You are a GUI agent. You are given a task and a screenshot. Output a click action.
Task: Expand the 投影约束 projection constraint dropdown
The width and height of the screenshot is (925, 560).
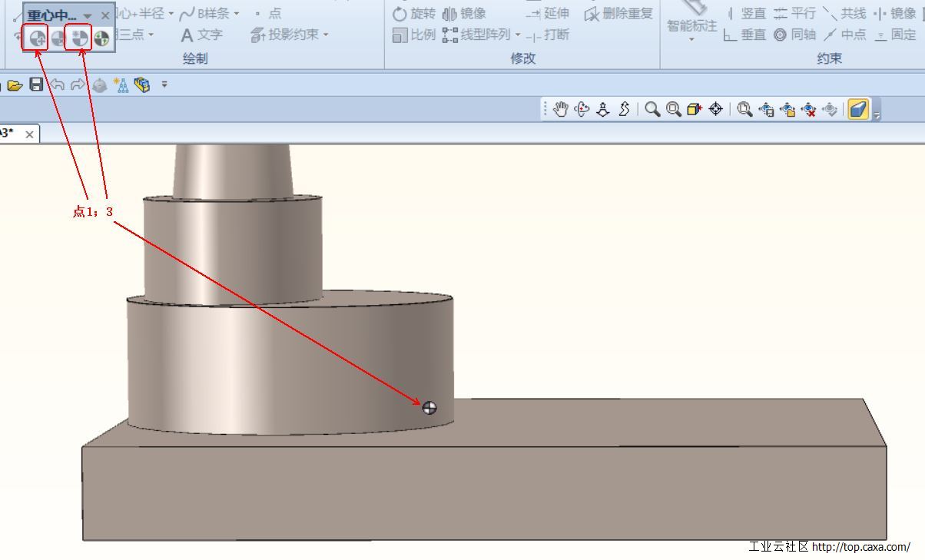(x=326, y=35)
